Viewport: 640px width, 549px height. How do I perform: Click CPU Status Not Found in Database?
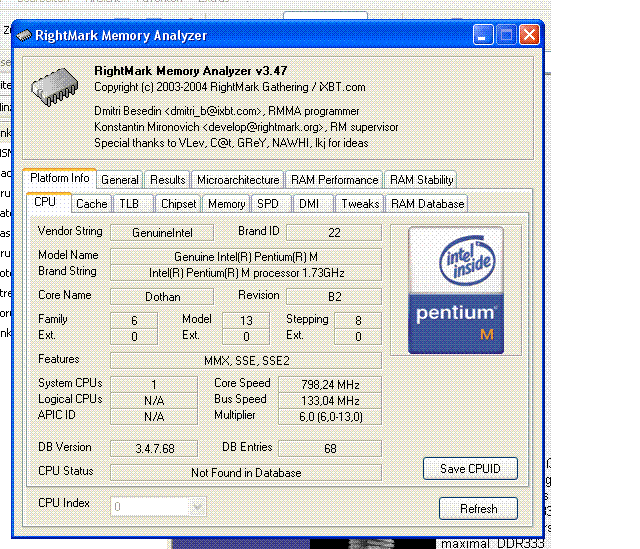click(246, 473)
